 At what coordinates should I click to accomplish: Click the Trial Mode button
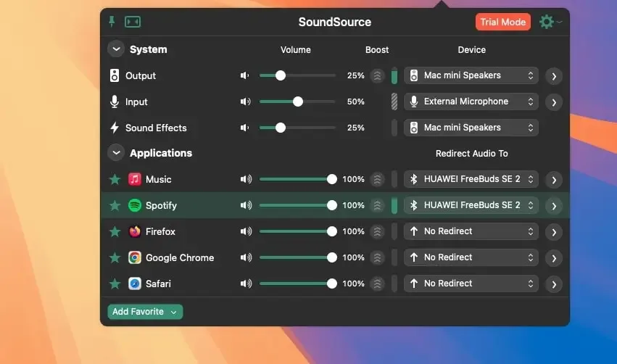point(503,22)
